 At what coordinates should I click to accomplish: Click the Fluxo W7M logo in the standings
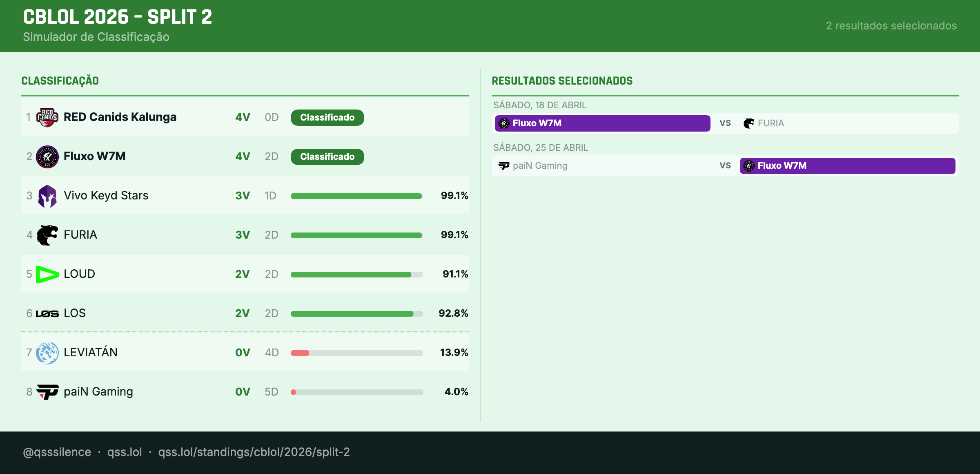click(x=48, y=157)
